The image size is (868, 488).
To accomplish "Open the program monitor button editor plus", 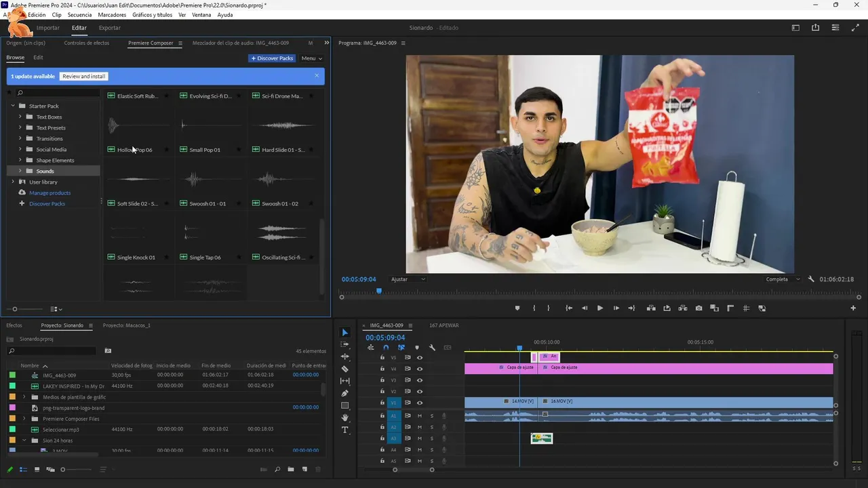I will tap(853, 308).
